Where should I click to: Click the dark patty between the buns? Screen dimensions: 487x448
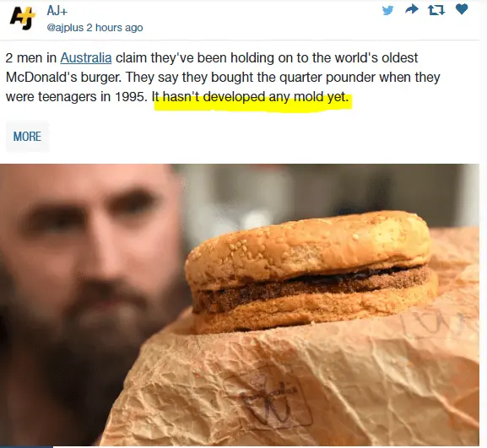(x=311, y=289)
